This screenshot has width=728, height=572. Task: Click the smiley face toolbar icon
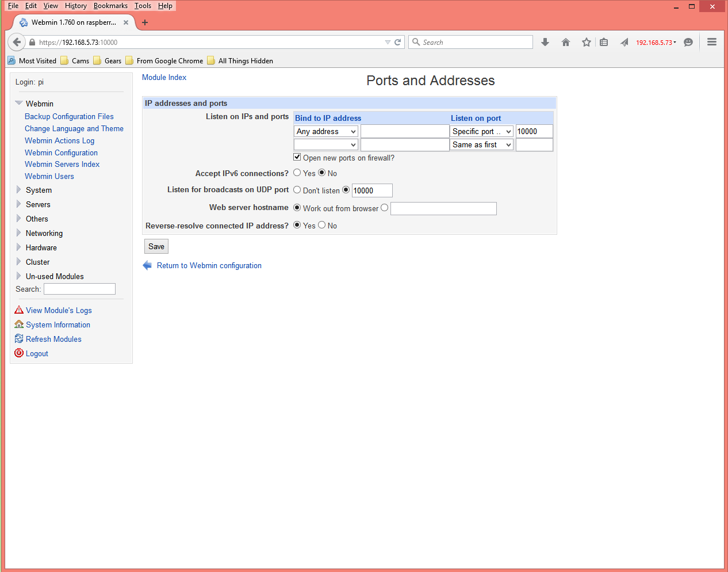[688, 42]
